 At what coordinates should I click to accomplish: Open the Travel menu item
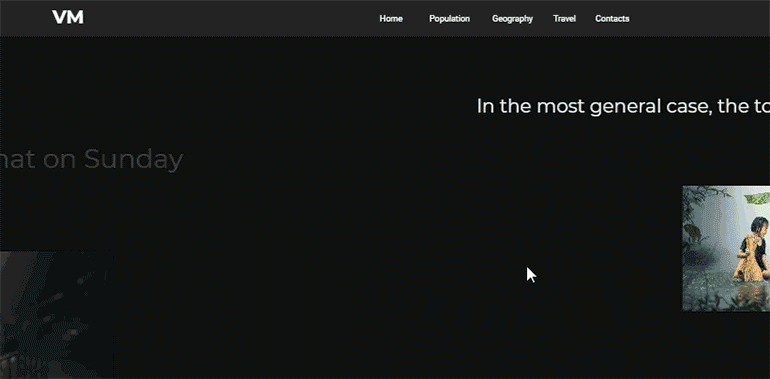click(564, 19)
